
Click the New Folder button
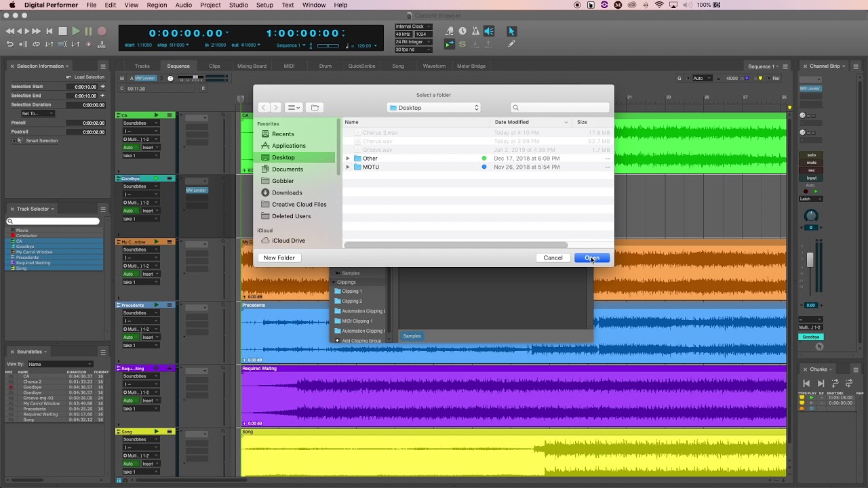[x=279, y=258]
